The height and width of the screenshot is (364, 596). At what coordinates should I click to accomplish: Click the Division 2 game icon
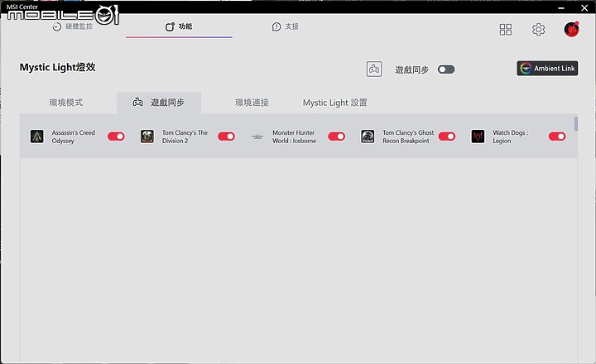(x=147, y=136)
